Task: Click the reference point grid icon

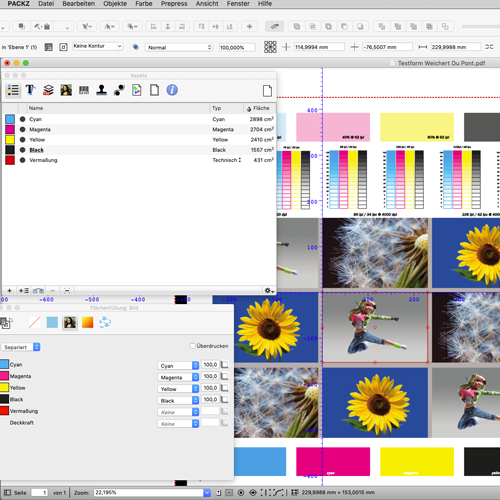Action: point(270,47)
